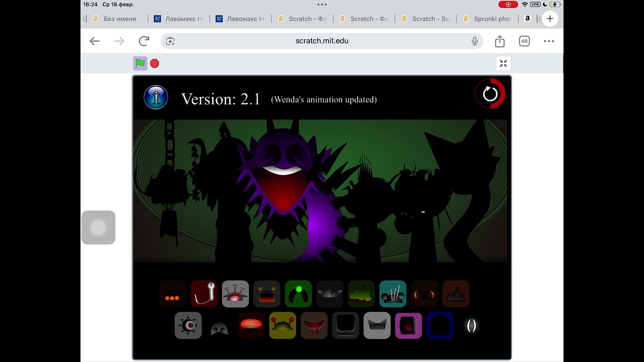Select the gray sun and moon icon
The image size is (644, 362).
click(x=188, y=326)
